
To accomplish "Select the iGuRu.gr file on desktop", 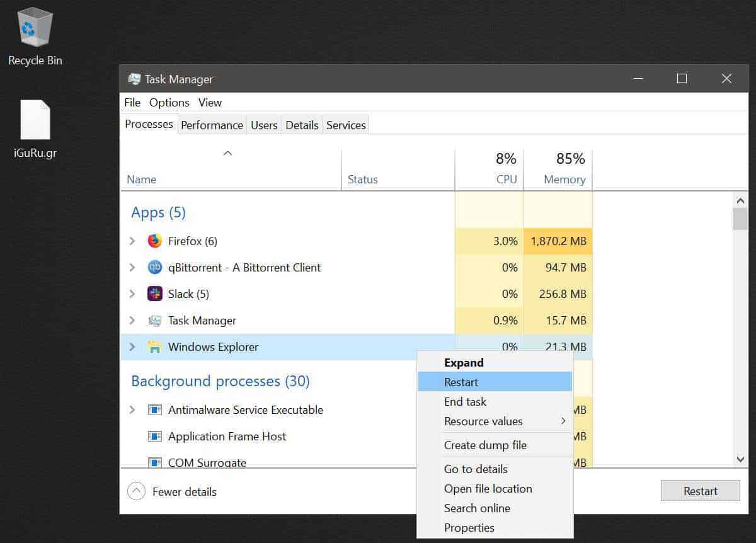I will coord(35,129).
